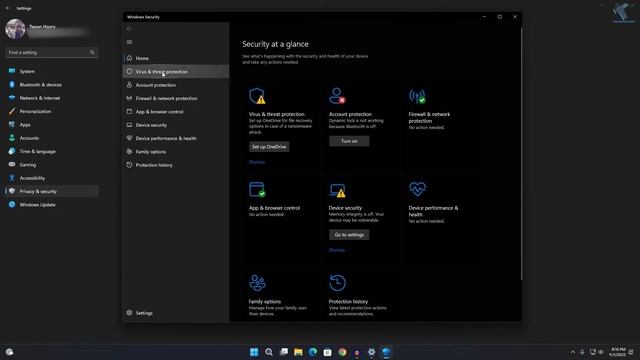Open Personalization in Settings
This screenshot has width=640, height=360.
(52, 111)
